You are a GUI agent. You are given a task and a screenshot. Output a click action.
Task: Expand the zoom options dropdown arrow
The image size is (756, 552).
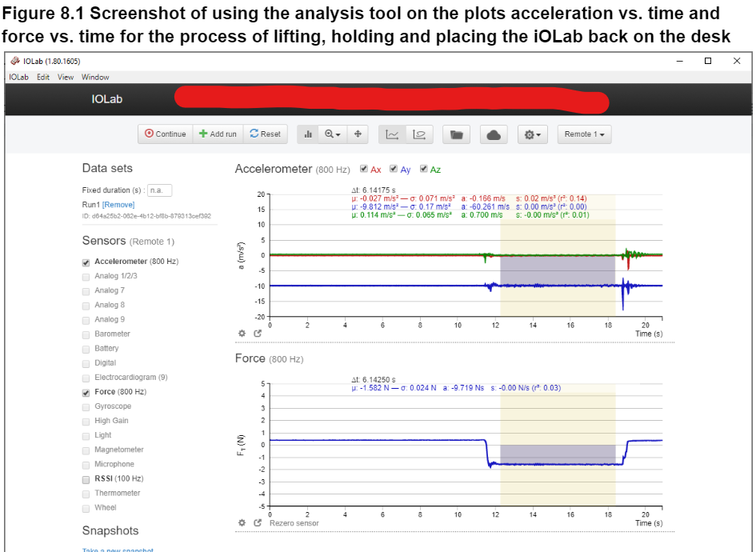(x=338, y=134)
